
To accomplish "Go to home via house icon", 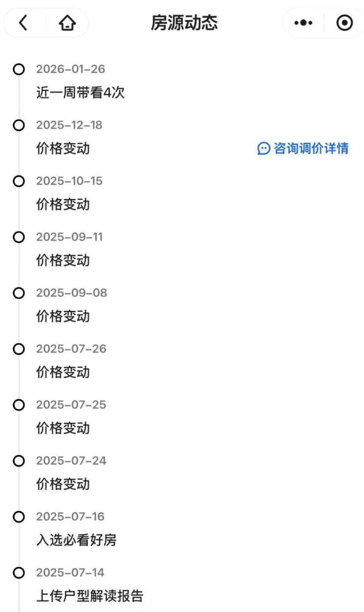I will pos(67,23).
